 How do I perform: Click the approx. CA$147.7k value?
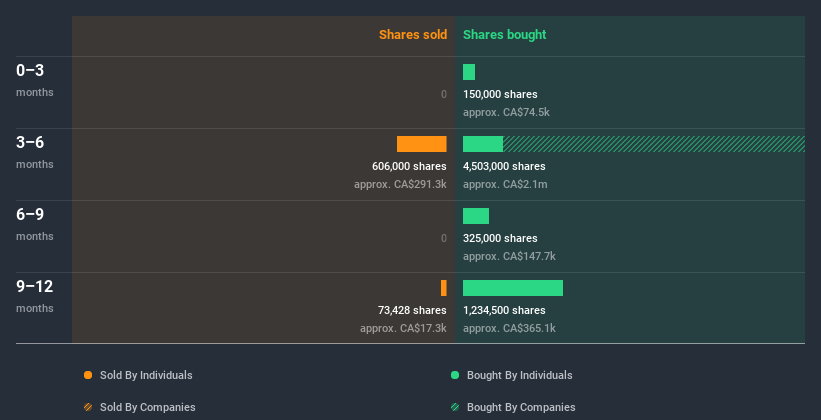[x=509, y=257]
